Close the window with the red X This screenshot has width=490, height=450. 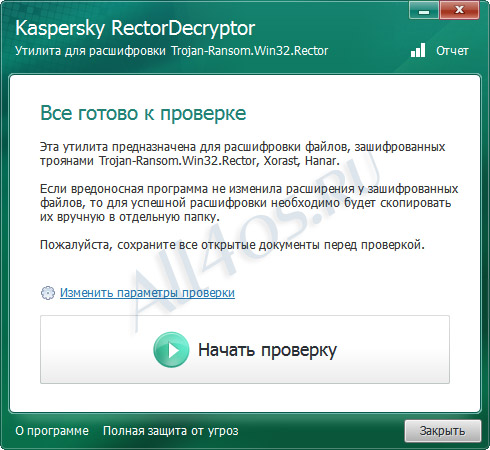tap(459, 10)
